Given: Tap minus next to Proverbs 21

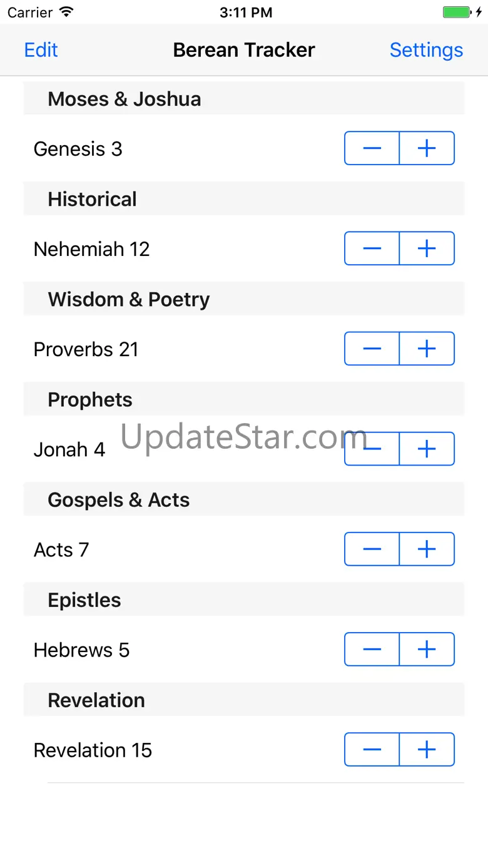Looking at the screenshot, I should pos(372,349).
